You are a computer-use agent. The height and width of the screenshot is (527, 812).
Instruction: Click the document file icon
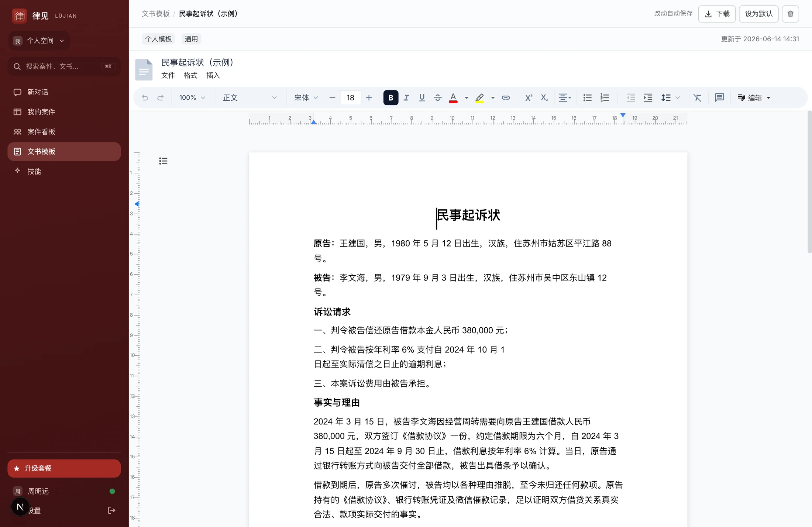144,69
